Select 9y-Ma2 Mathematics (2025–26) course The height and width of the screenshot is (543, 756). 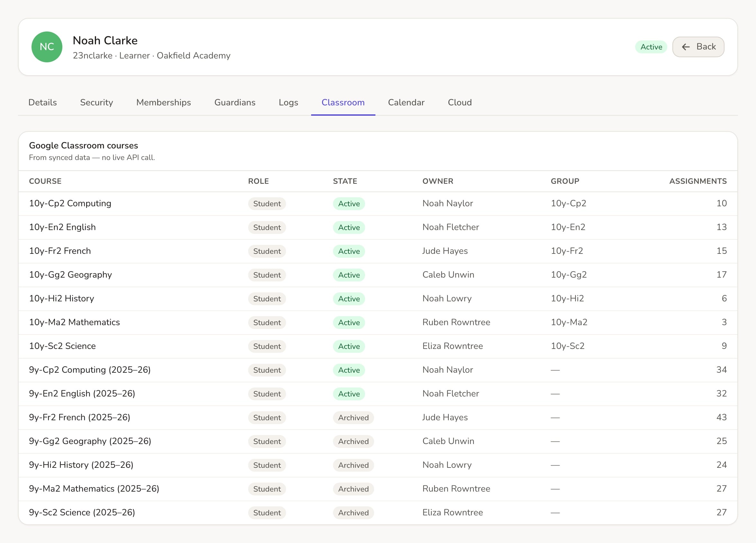[x=94, y=489]
